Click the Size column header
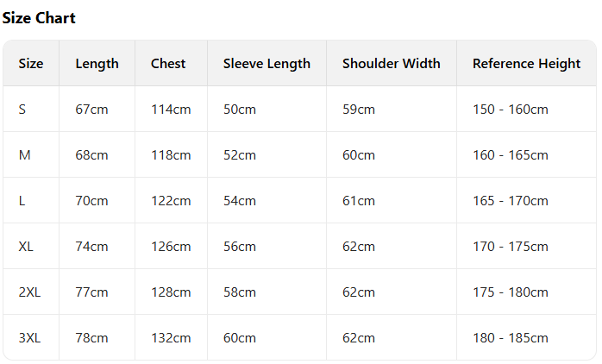Screen dimensions: 602x364 [x=31, y=64]
